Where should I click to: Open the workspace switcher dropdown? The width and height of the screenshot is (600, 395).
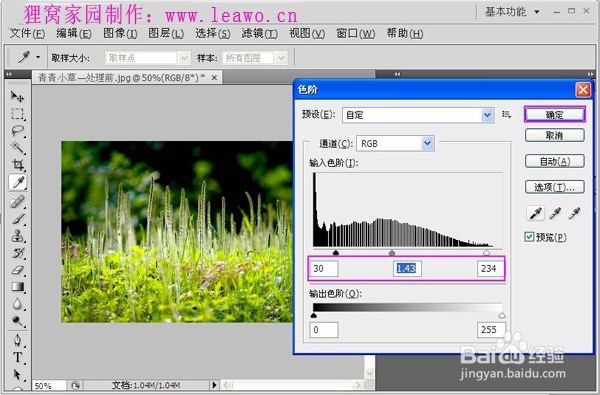(x=512, y=12)
